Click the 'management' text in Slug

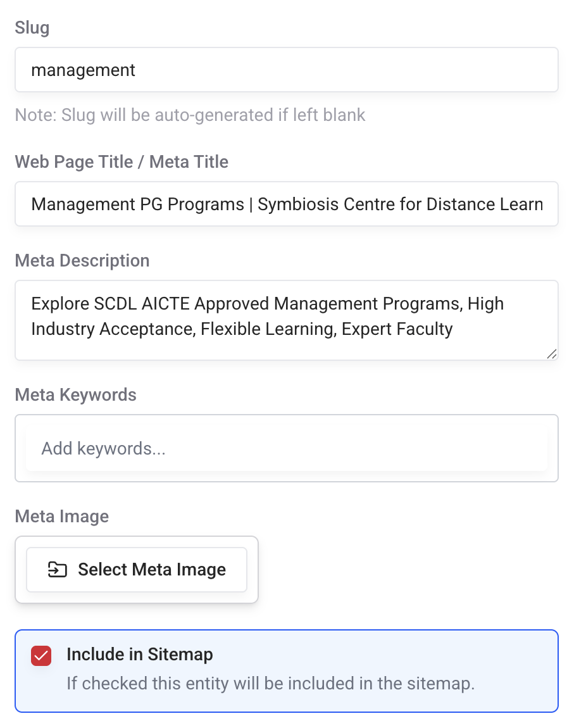84,70
